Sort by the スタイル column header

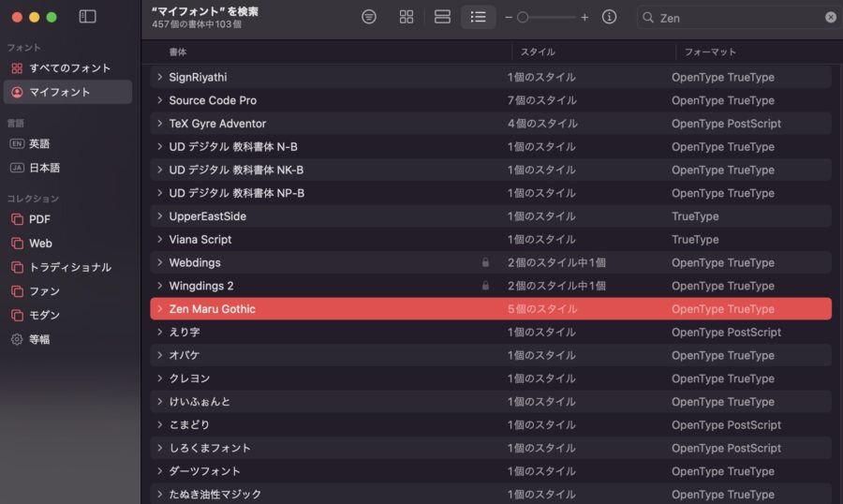point(538,52)
